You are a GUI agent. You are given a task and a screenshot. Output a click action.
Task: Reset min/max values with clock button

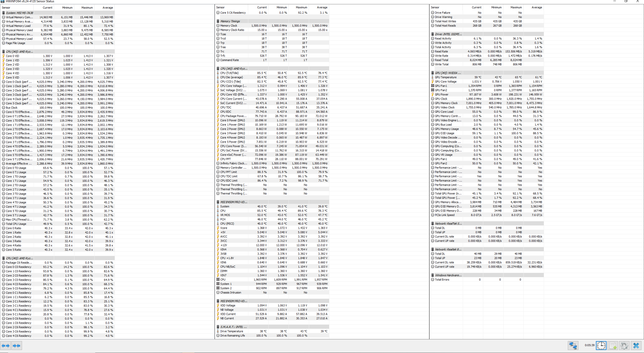coord(601,346)
